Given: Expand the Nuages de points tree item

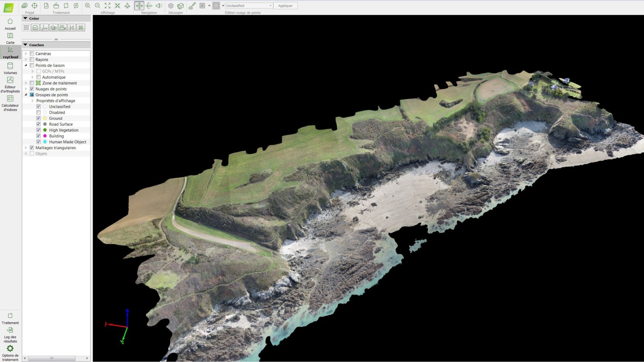Looking at the screenshot, I should point(26,88).
